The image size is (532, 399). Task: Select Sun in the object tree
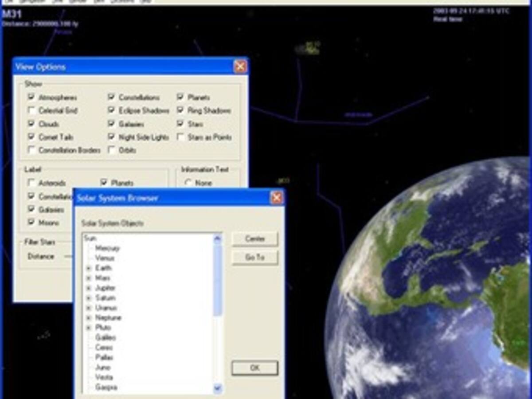click(x=90, y=239)
